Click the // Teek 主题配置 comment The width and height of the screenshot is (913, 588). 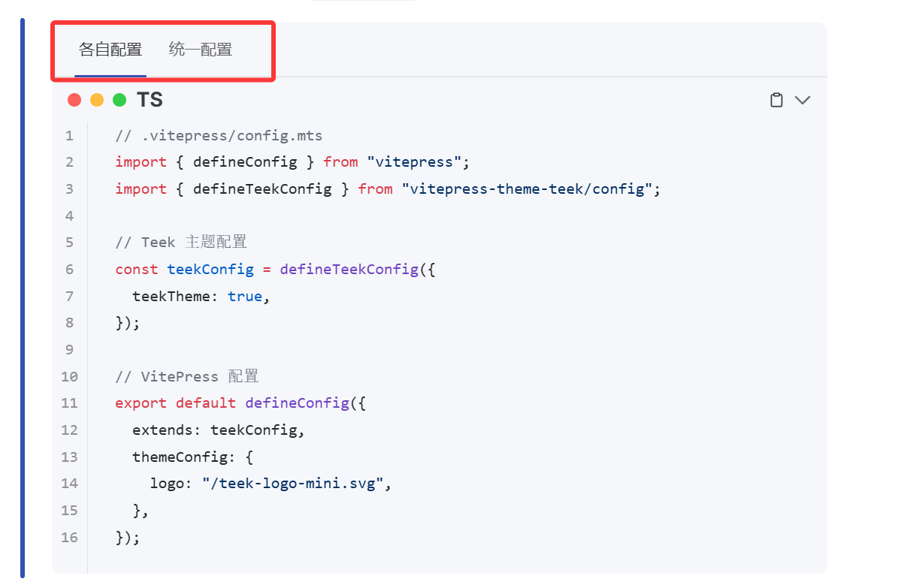tap(181, 243)
